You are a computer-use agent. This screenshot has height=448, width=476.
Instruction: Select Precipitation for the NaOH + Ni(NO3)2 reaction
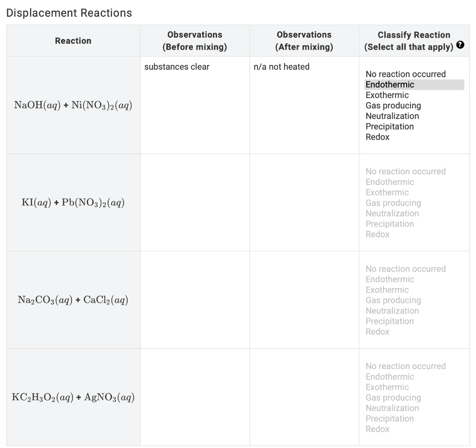(390, 126)
